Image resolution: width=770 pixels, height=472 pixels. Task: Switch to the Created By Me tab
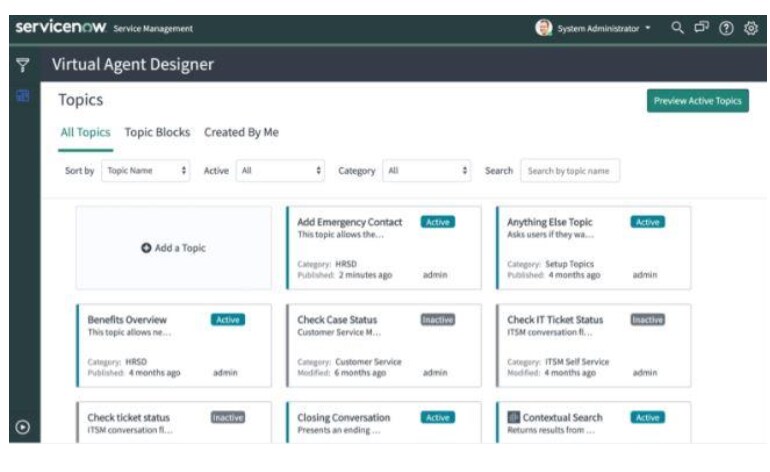pyautogui.click(x=241, y=132)
